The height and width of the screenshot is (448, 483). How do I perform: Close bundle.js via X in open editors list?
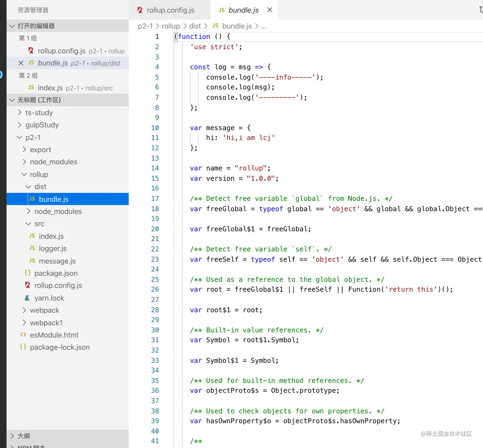(x=21, y=63)
